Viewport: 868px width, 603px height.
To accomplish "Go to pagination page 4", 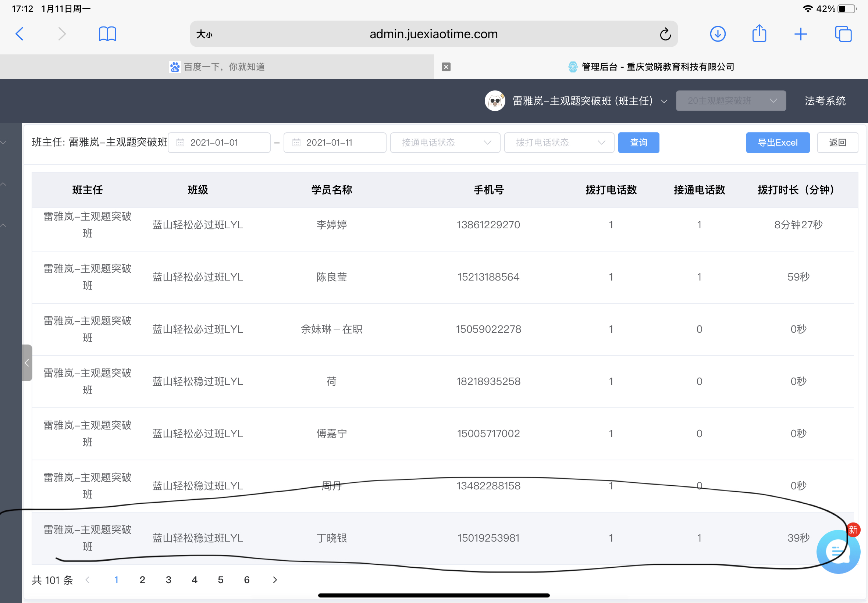I will [x=195, y=579].
